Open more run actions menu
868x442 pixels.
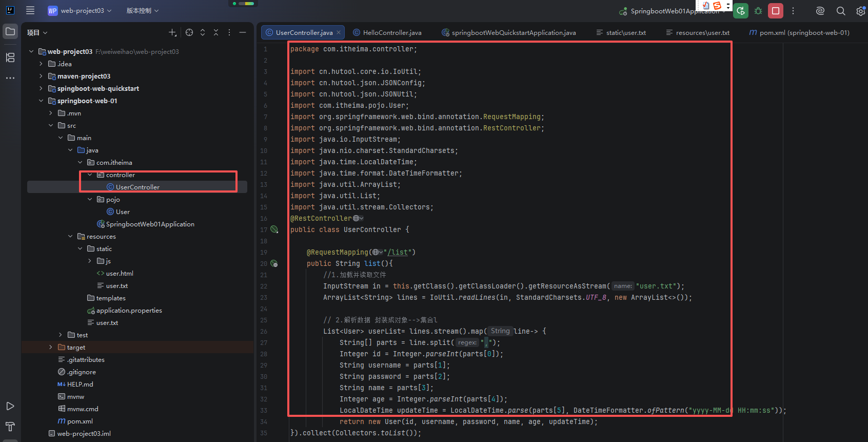tap(793, 11)
